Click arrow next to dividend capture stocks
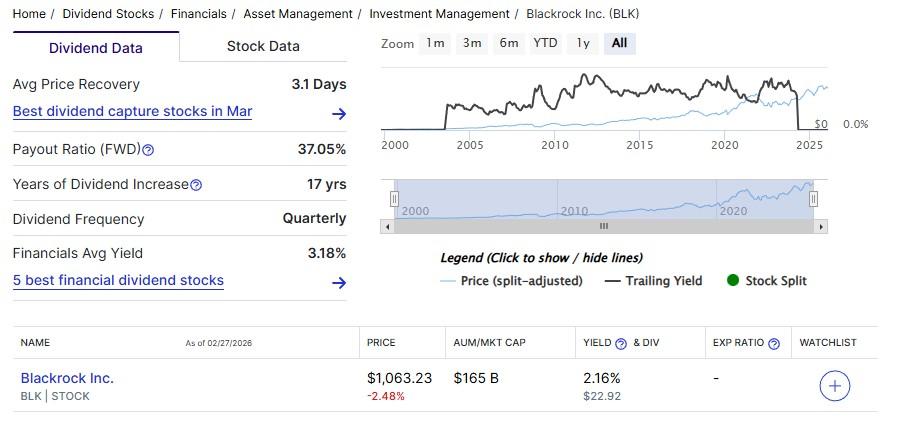The width and height of the screenshot is (903, 433). click(x=339, y=114)
